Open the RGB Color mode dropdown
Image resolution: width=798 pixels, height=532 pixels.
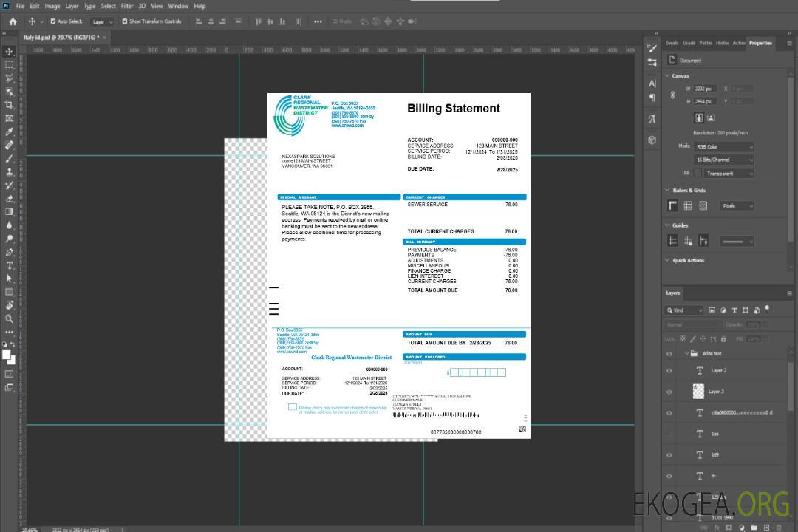coord(723,146)
